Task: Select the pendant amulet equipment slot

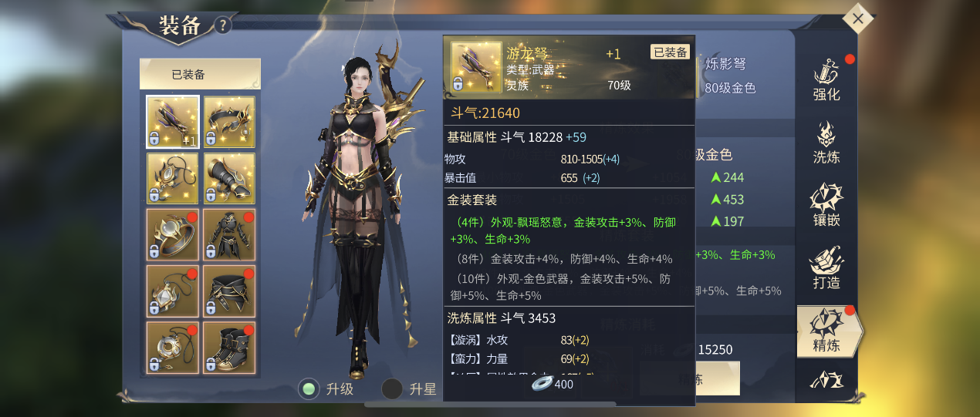Action: (x=174, y=291)
